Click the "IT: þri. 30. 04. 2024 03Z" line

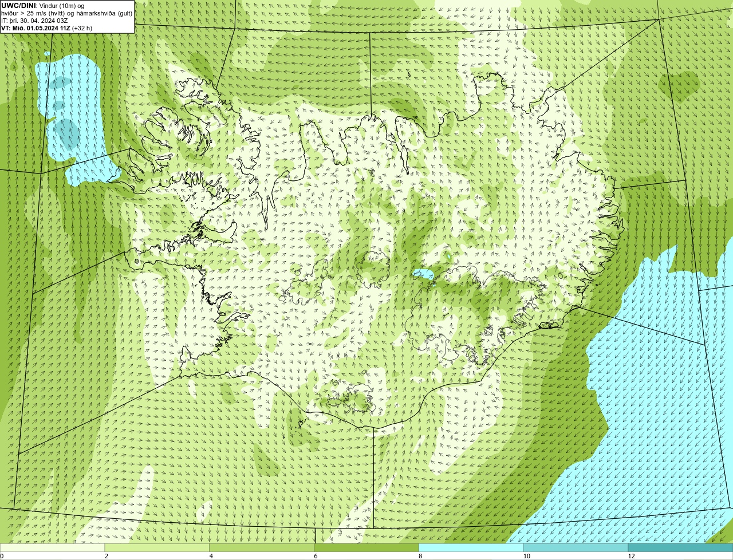[34, 21]
